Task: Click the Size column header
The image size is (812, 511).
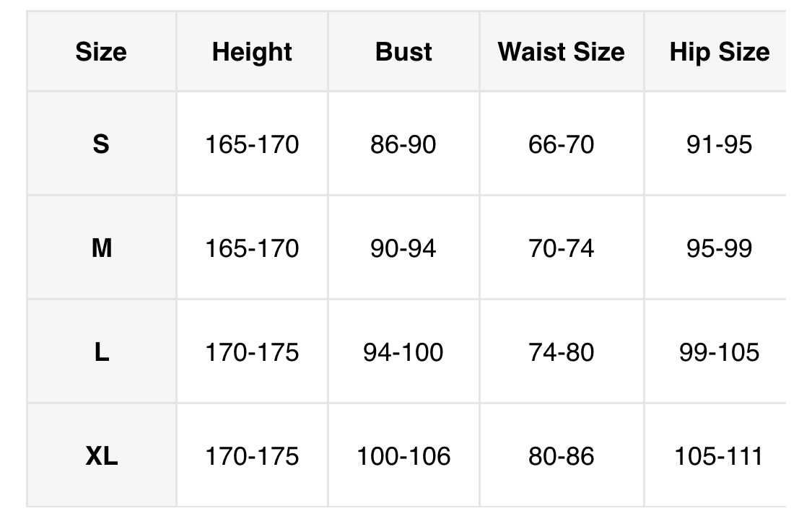Action: point(101,52)
